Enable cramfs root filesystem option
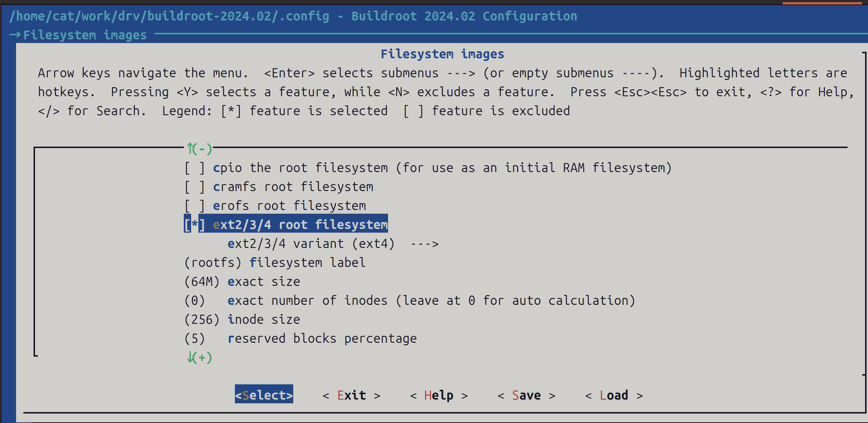868x423 pixels. point(194,187)
